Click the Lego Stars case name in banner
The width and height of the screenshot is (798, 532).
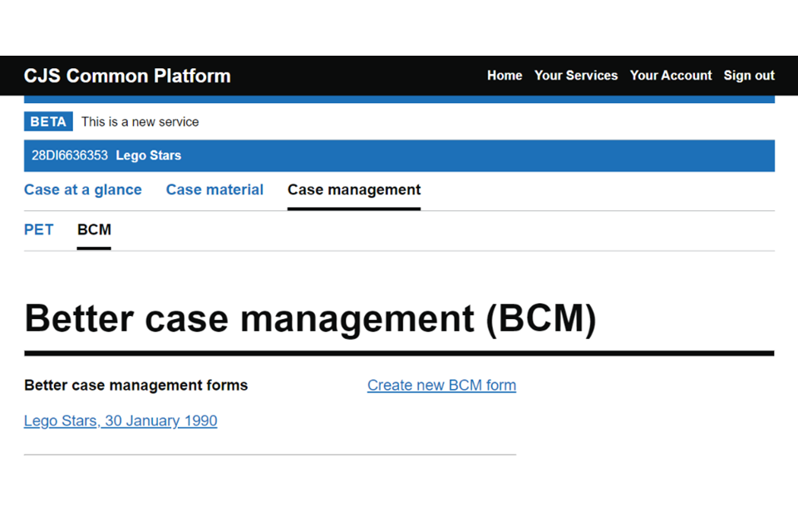click(x=148, y=155)
